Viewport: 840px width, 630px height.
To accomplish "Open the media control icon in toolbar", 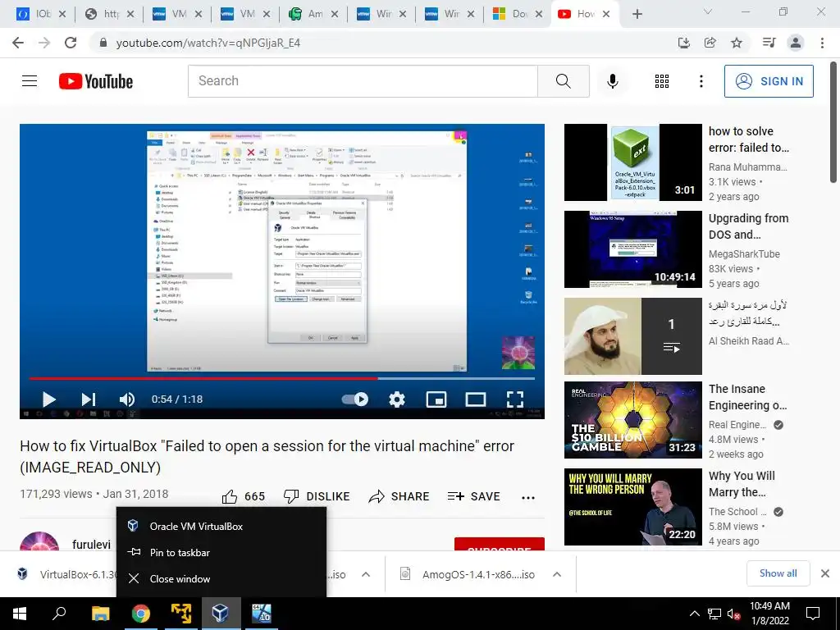I will [x=769, y=43].
